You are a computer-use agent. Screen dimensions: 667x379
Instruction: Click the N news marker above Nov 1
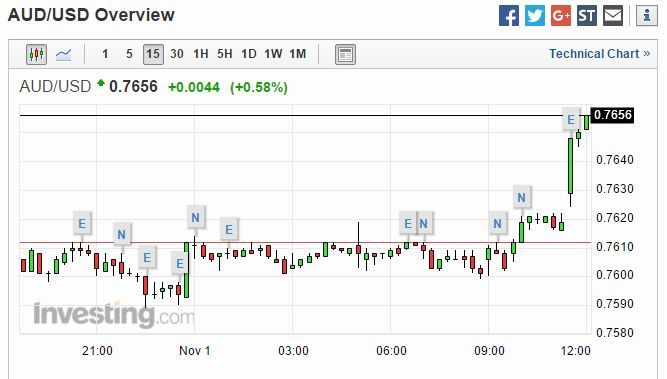point(195,218)
